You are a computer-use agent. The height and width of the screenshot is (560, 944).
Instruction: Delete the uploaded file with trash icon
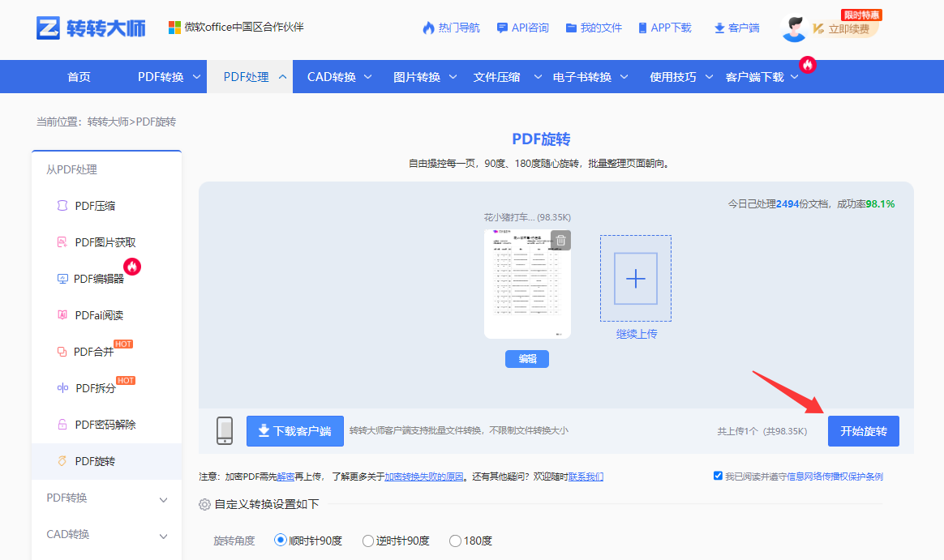click(560, 240)
